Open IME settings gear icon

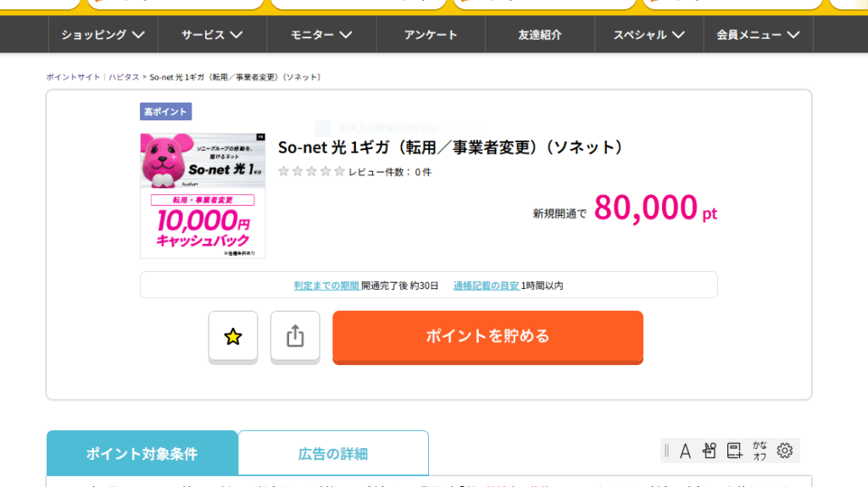point(785,451)
